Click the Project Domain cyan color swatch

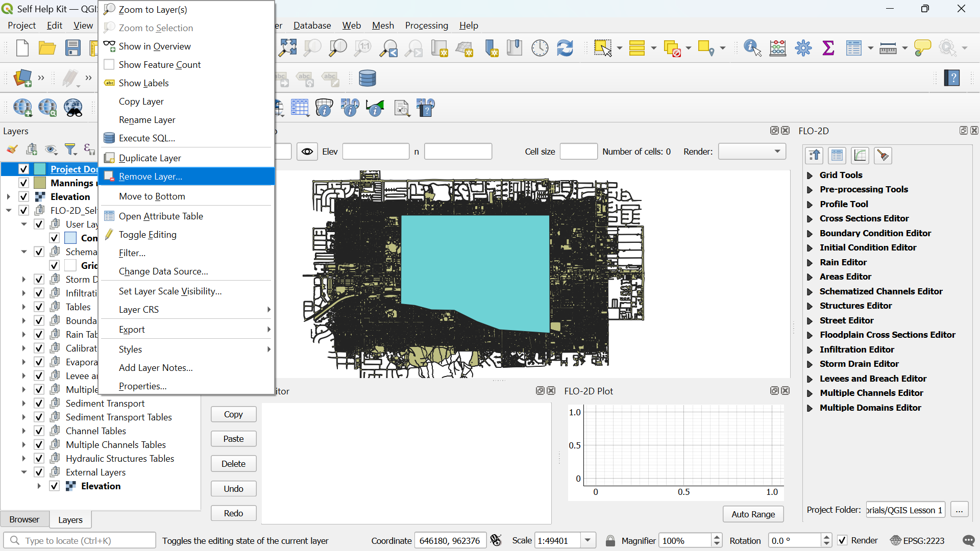pos(40,169)
